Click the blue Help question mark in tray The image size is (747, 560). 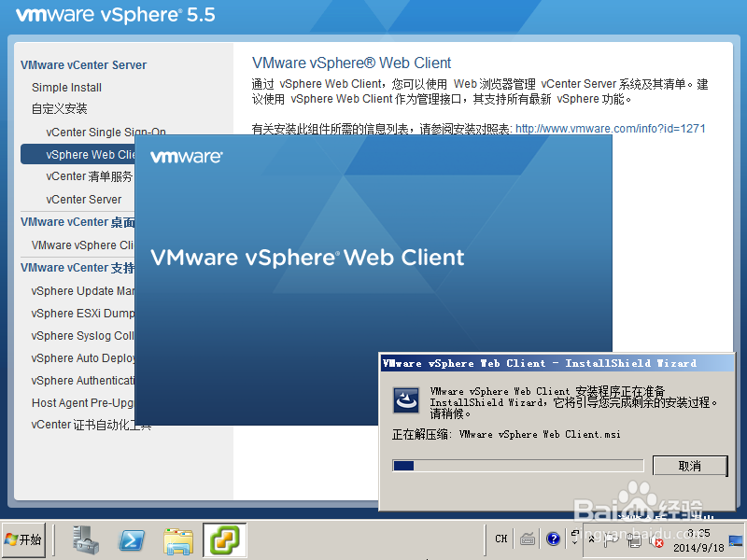tap(553, 539)
